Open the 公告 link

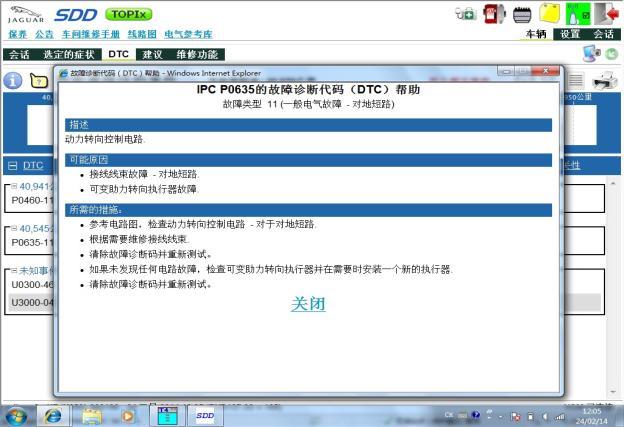(x=44, y=34)
